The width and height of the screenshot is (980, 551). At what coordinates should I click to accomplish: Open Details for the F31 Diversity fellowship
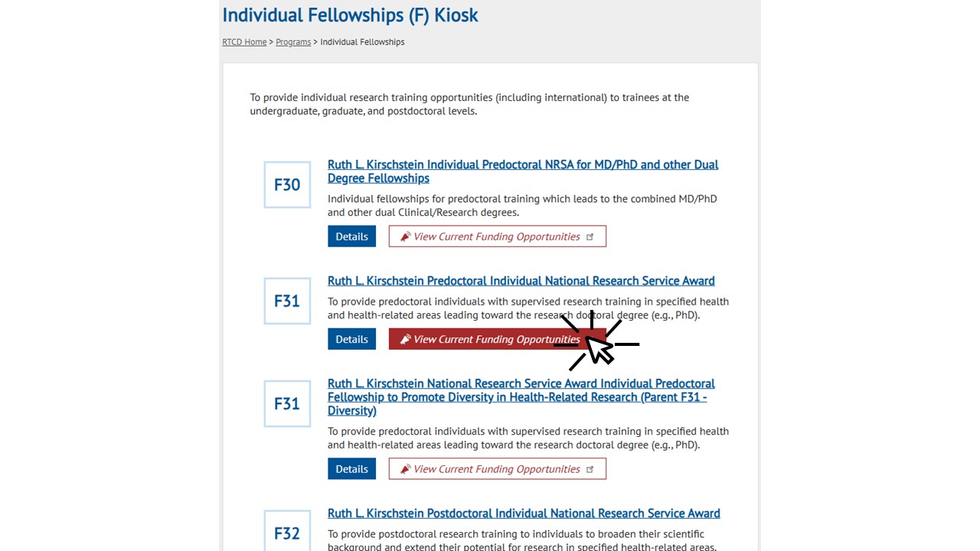(x=351, y=469)
